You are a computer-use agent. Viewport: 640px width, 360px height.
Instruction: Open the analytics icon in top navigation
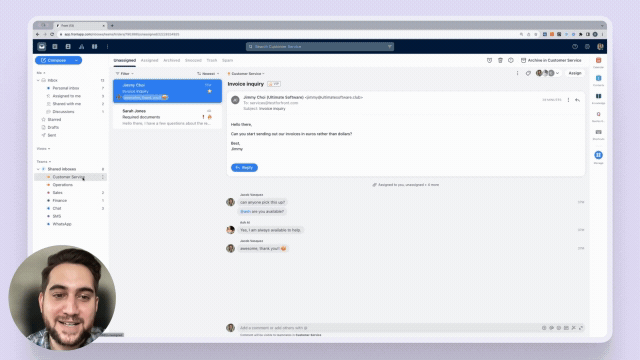click(81, 47)
